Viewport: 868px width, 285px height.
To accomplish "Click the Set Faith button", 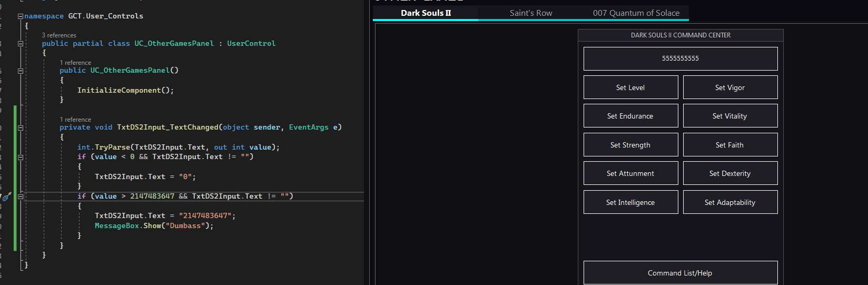I will pyautogui.click(x=730, y=145).
